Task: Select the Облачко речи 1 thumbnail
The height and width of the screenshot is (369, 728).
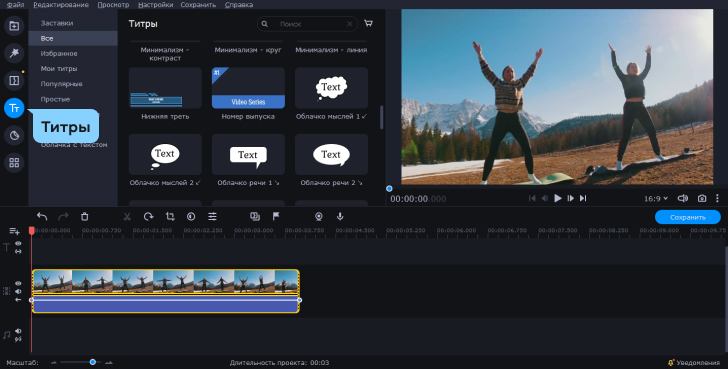Action: pyautogui.click(x=248, y=155)
